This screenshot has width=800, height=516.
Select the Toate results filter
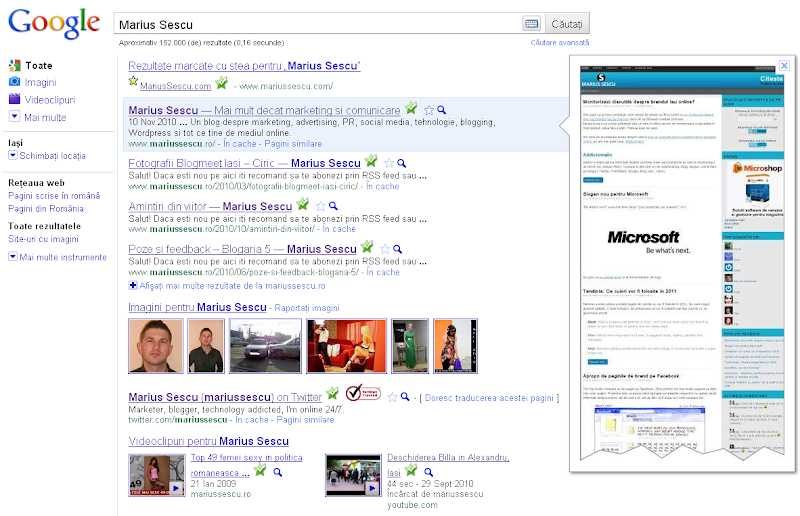[39, 65]
